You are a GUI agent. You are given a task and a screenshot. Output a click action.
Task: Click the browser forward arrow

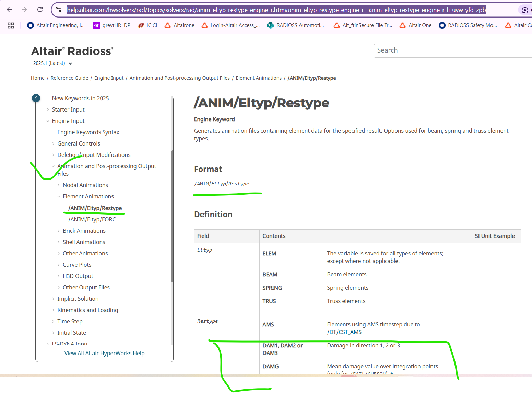point(24,10)
